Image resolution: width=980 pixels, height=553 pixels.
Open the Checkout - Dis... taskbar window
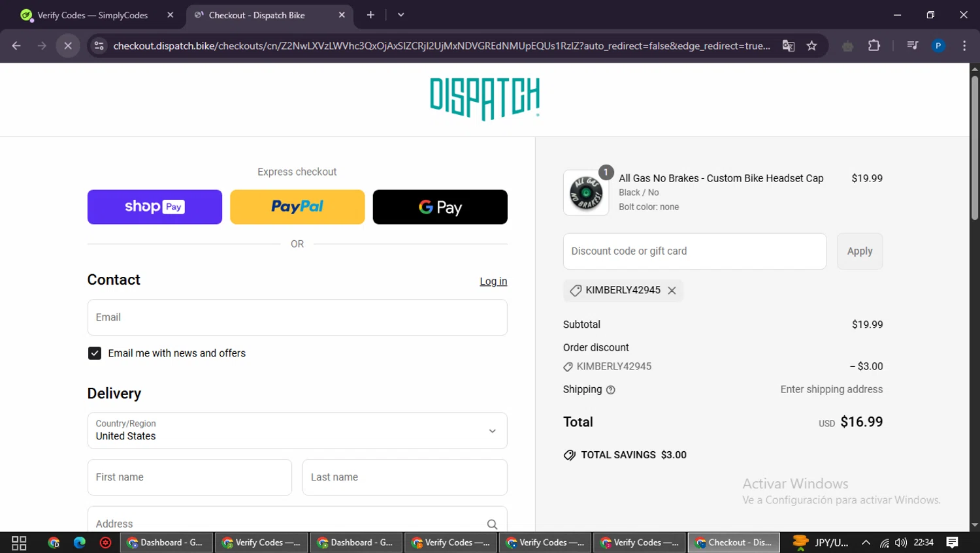coord(734,543)
